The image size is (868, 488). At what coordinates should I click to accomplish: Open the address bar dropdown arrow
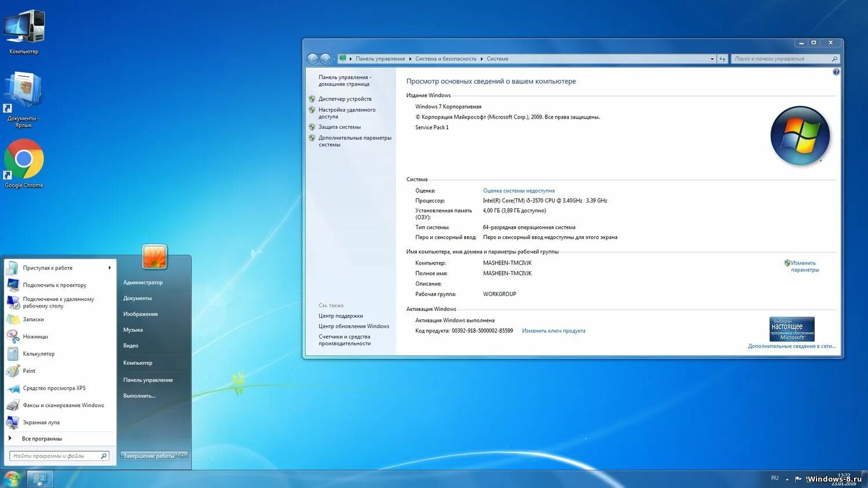(712, 58)
